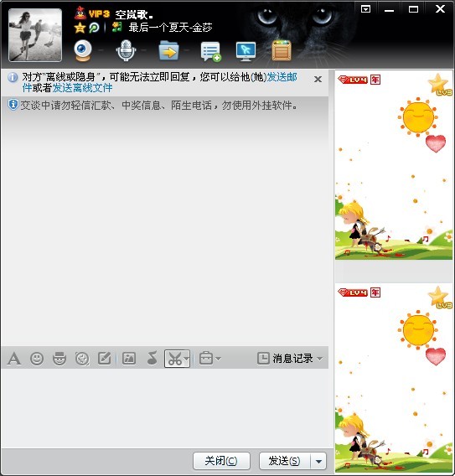Click the green Tencent Weibo icon

tap(95, 28)
